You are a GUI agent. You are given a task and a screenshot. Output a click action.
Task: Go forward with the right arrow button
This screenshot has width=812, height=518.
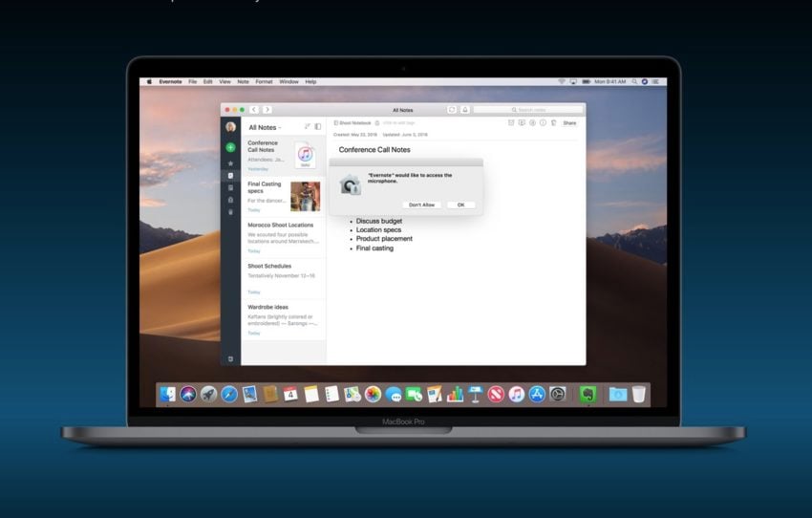267,110
